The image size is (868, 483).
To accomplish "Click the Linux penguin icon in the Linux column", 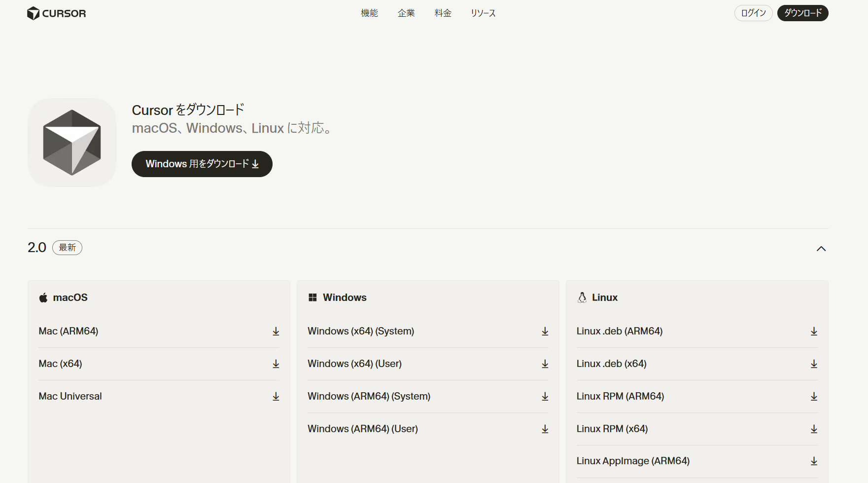I will pos(582,297).
